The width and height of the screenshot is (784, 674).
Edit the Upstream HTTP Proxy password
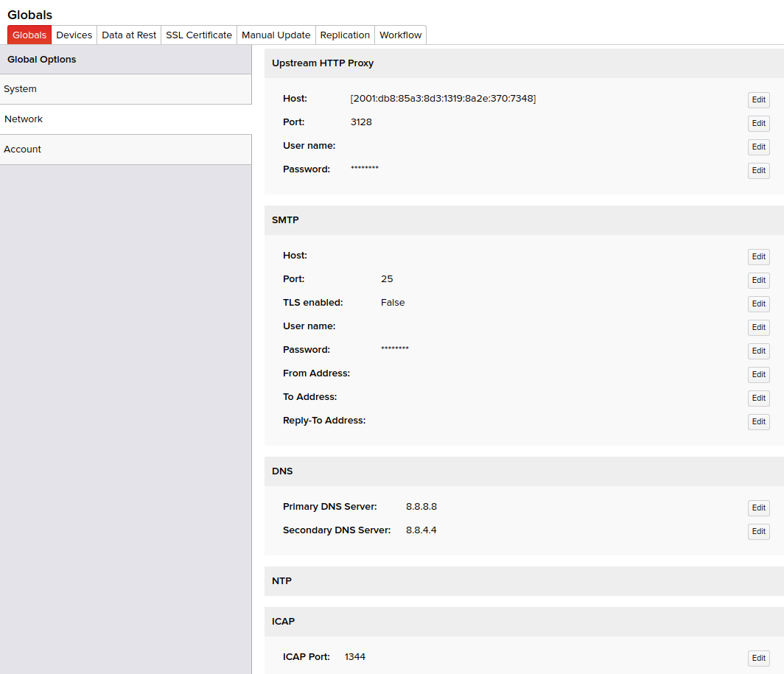click(758, 171)
